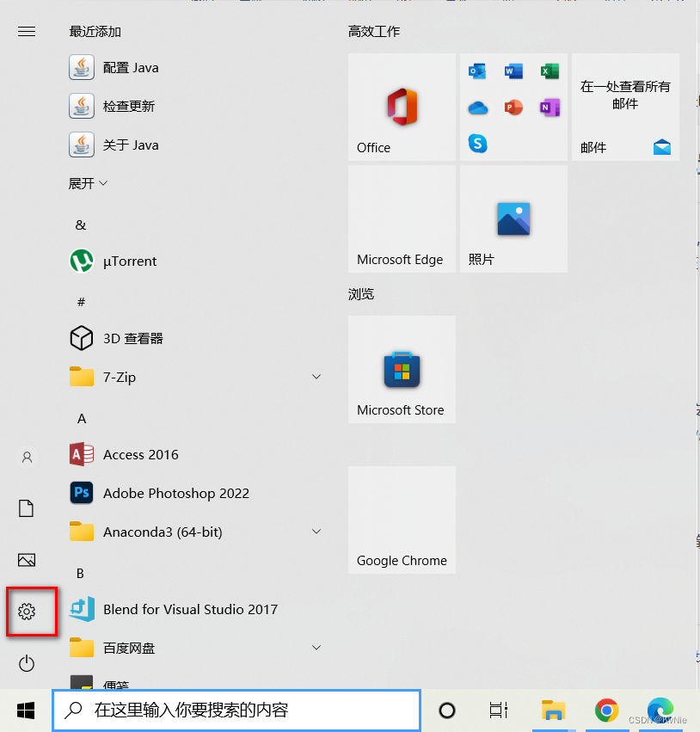
Task: Open Outlook from the Office group tile
Action: click(x=477, y=71)
